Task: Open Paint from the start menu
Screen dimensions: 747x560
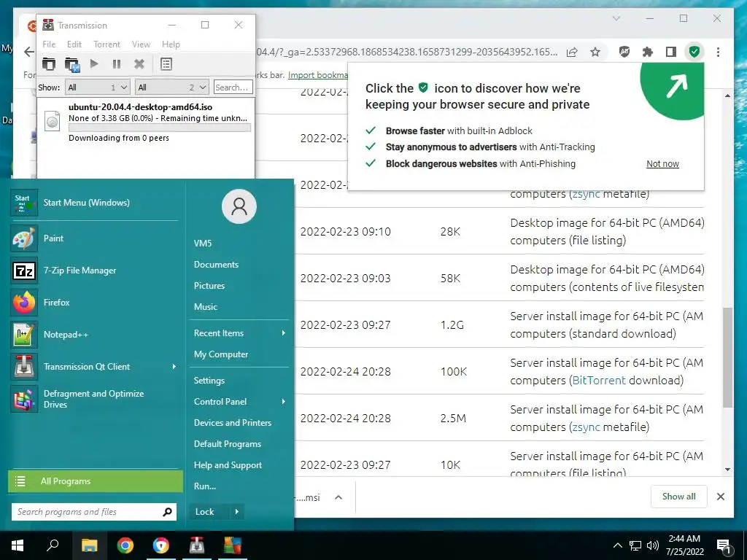Action: coord(94,238)
